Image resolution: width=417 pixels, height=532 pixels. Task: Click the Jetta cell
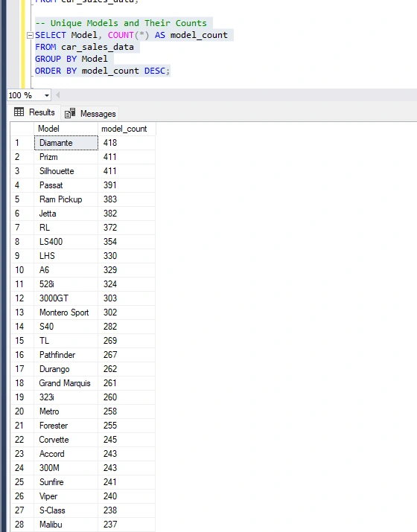(x=66, y=214)
